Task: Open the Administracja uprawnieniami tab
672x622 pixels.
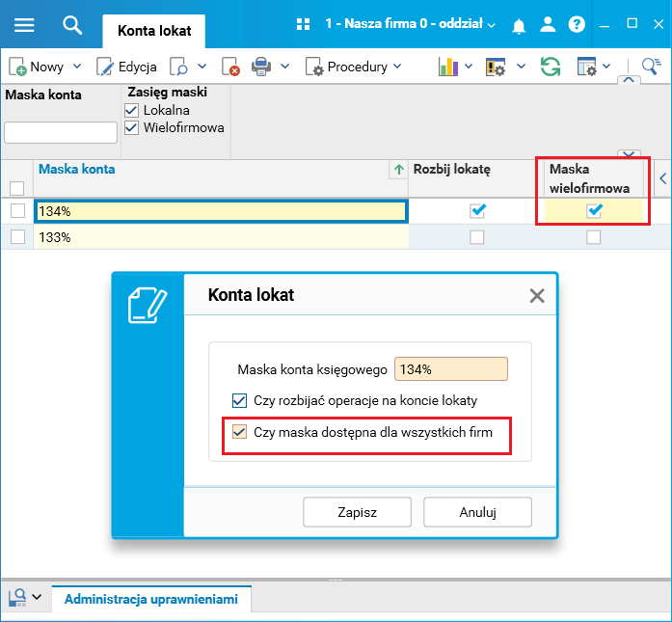Action: coord(151,599)
